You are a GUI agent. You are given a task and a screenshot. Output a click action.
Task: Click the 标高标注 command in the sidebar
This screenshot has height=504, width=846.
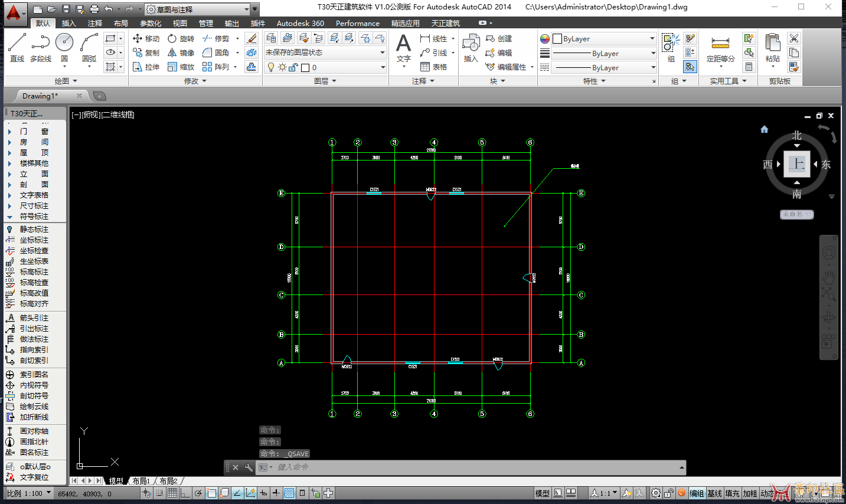coord(28,272)
